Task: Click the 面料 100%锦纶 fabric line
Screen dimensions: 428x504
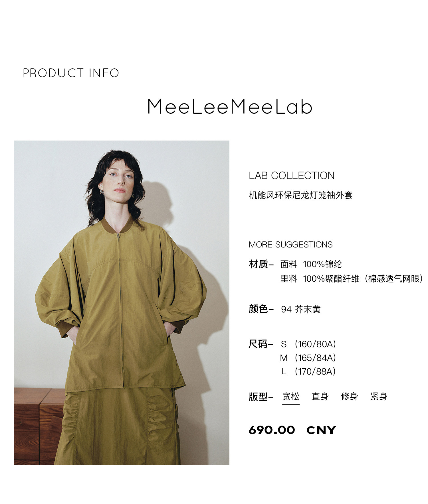Action: click(311, 264)
